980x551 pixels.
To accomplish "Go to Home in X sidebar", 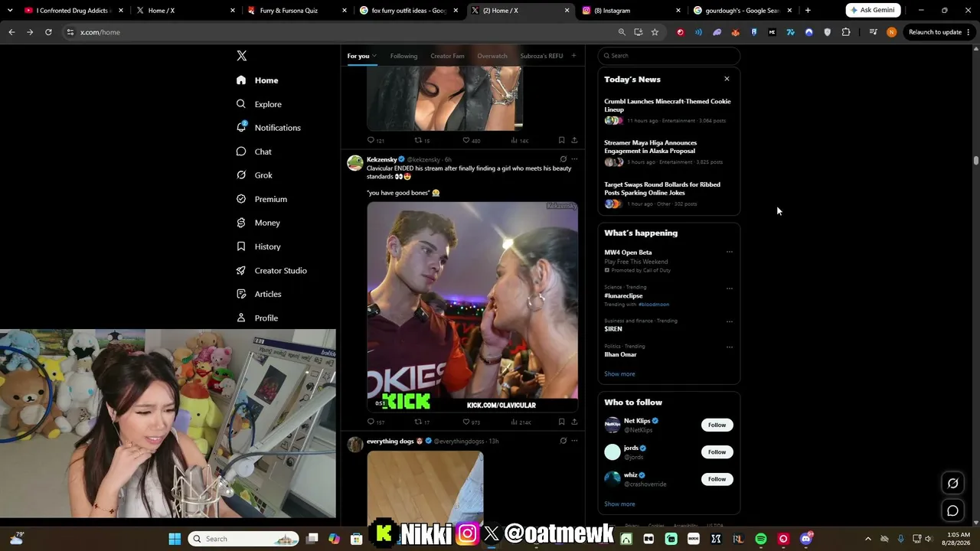I will 257,80.
